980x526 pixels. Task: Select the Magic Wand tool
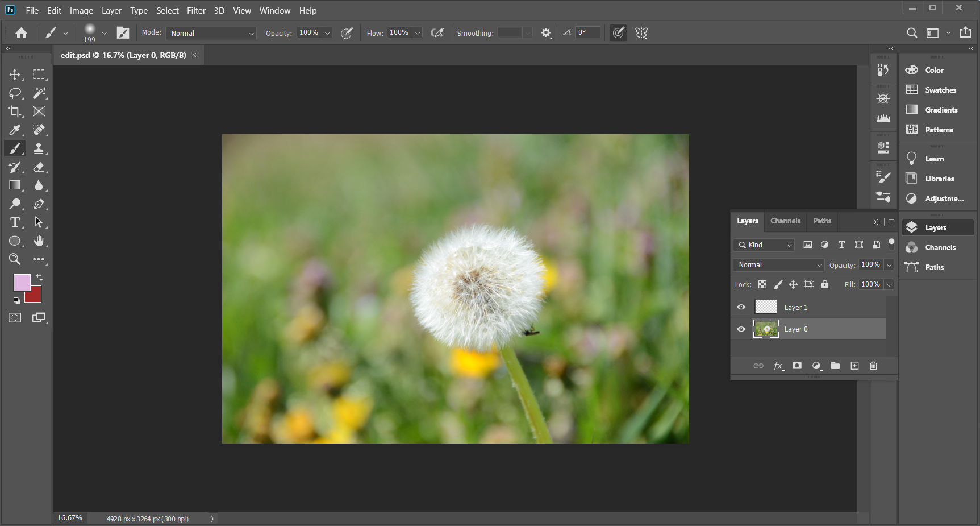coord(39,93)
